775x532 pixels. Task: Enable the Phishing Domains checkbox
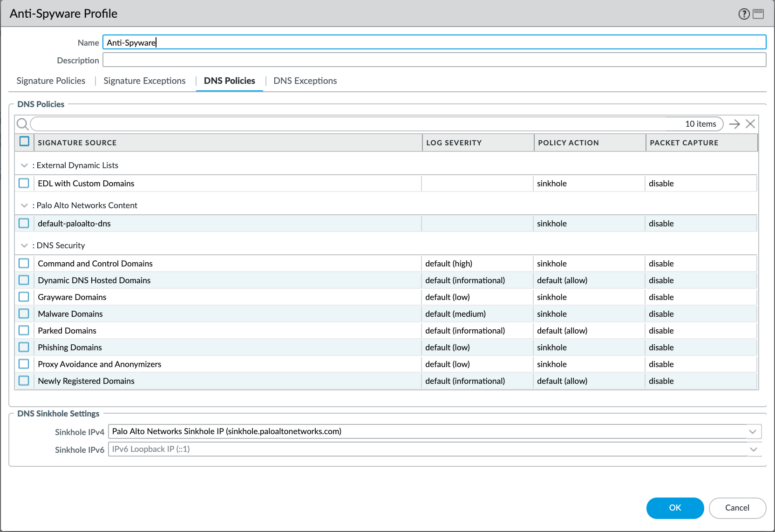[x=24, y=347]
